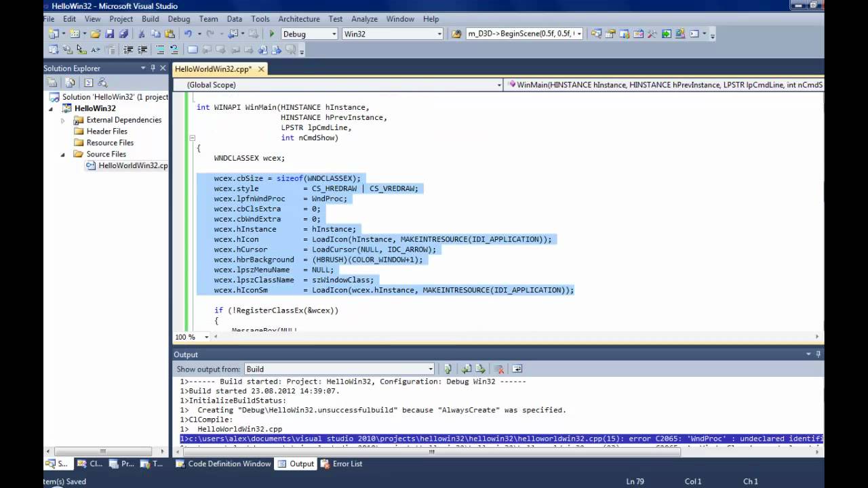Viewport: 868px width, 488px height.
Task: Go to the previous message in Output
Action: (x=467, y=369)
